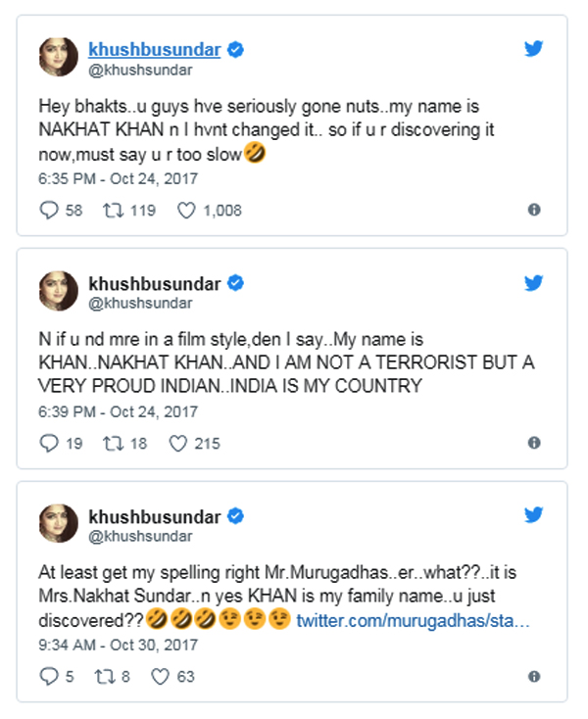588x719 pixels.
Task: Click Twitter bird logo on first tweet
Action: (x=534, y=49)
